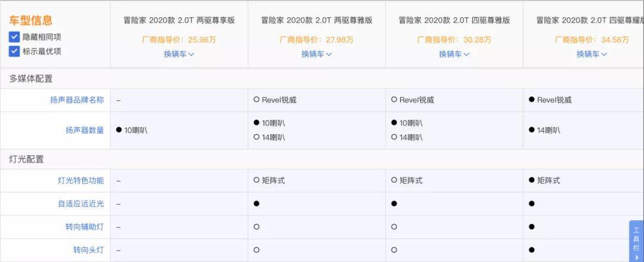Click the 扬声器数量 row label
This screenshot has height=262, width=644.
click(x=85, y=130)
